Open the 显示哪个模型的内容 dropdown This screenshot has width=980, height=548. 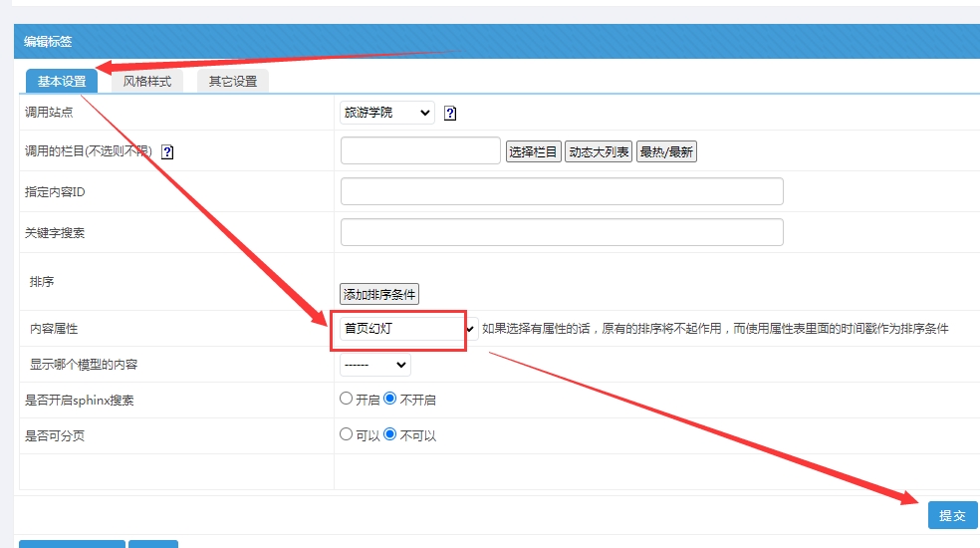click(x=374, y=365)
